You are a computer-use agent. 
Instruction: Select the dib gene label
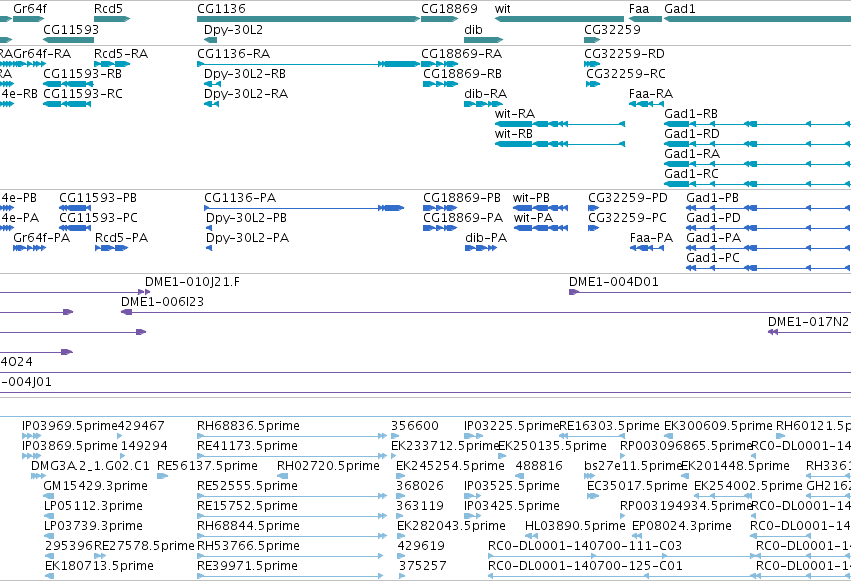point(473,29)
